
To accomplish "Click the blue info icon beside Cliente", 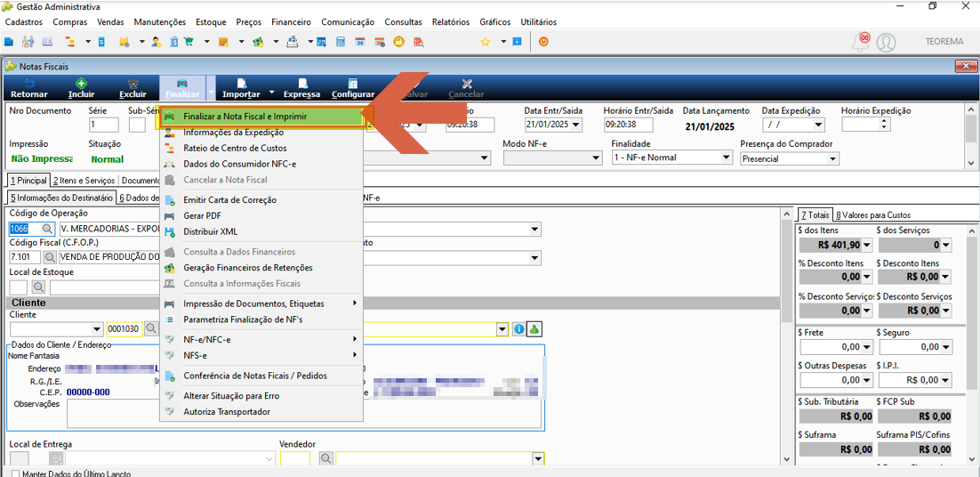I will 518,329.
